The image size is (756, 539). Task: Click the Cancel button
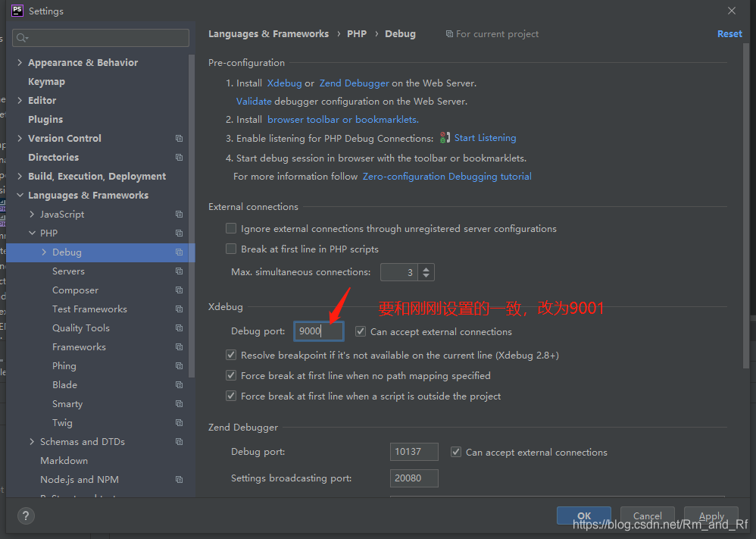tap(648, 515)
